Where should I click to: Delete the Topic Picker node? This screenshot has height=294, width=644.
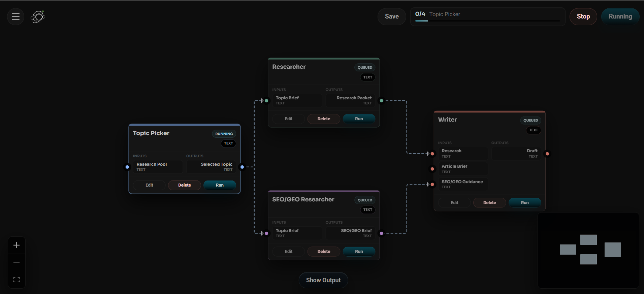[x=184, y=185]
